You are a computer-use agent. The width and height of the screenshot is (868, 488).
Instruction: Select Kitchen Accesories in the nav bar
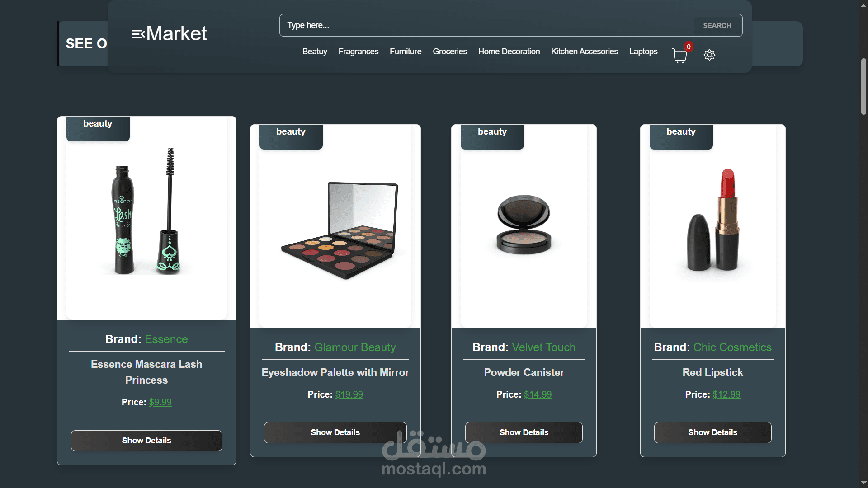tap(584, 52)
